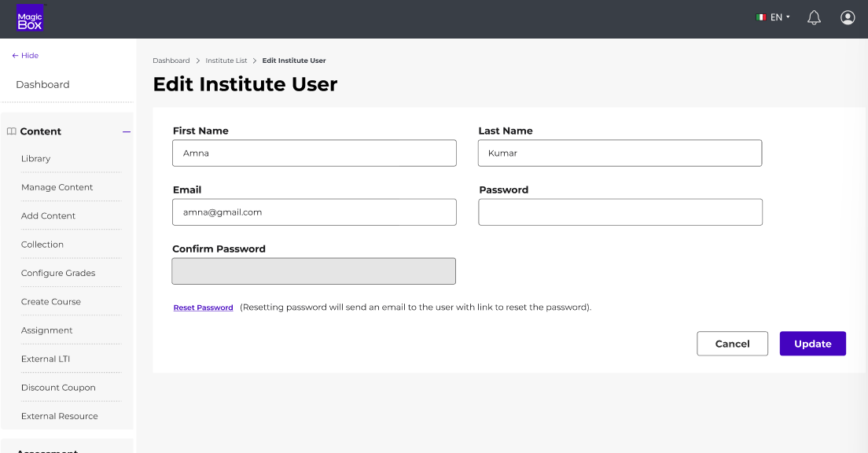Click the Edit Institute User breadcrumb text
Viewport: 868px width, 453px height.
(294, 61)
